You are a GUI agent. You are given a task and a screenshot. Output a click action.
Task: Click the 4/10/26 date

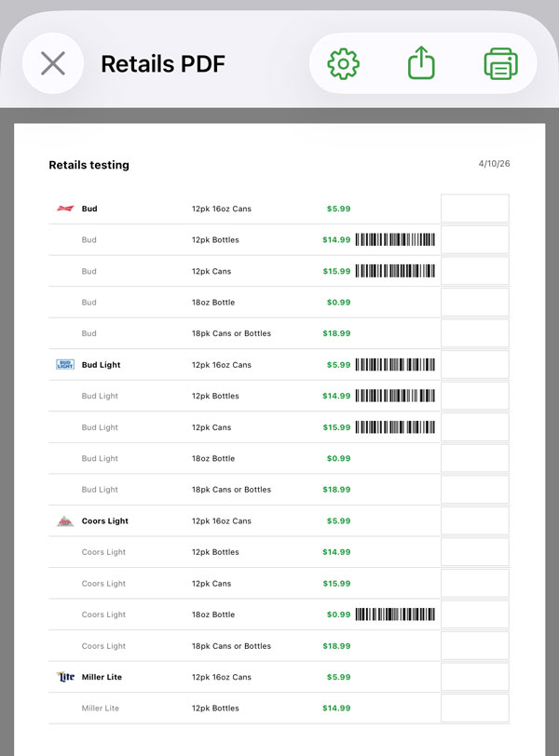coord(495,164)
